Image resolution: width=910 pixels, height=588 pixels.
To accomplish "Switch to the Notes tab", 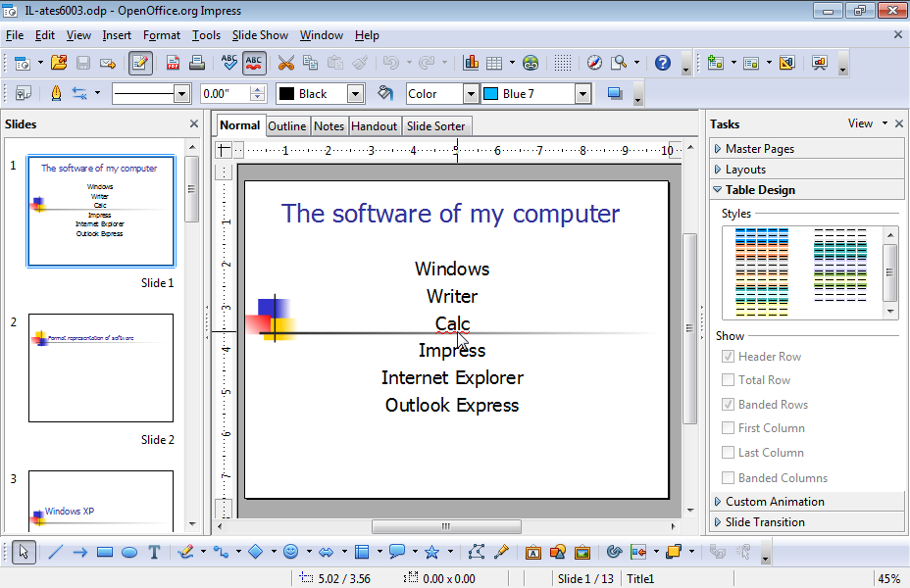I will click(x=329, y=125).
